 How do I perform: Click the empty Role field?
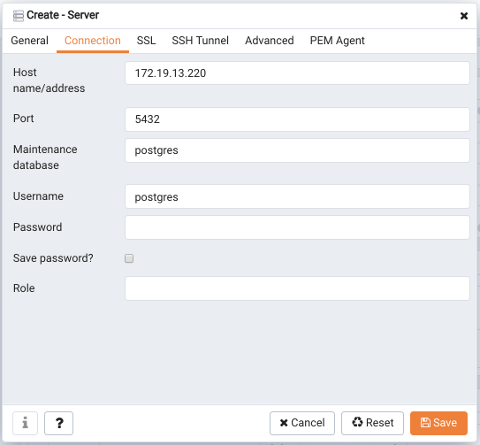297,288
